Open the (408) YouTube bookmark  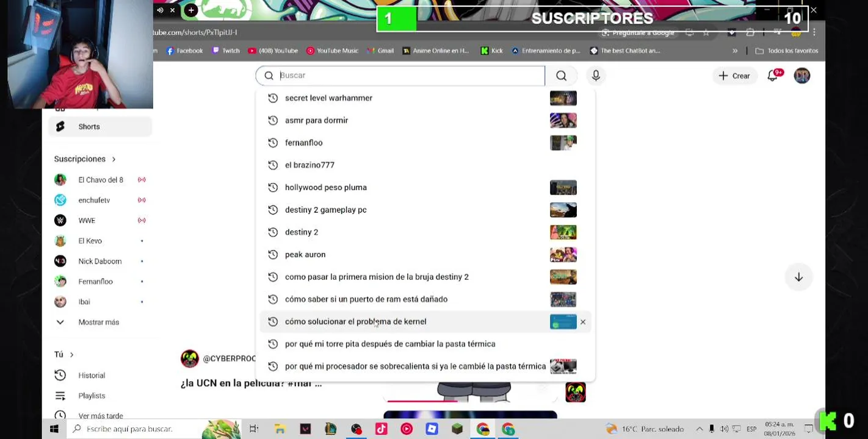point(273,51)
